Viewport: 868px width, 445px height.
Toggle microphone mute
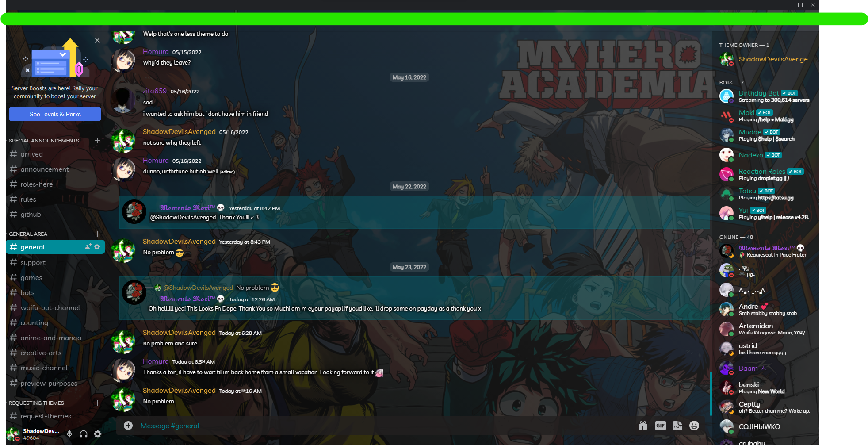(69, 434)
